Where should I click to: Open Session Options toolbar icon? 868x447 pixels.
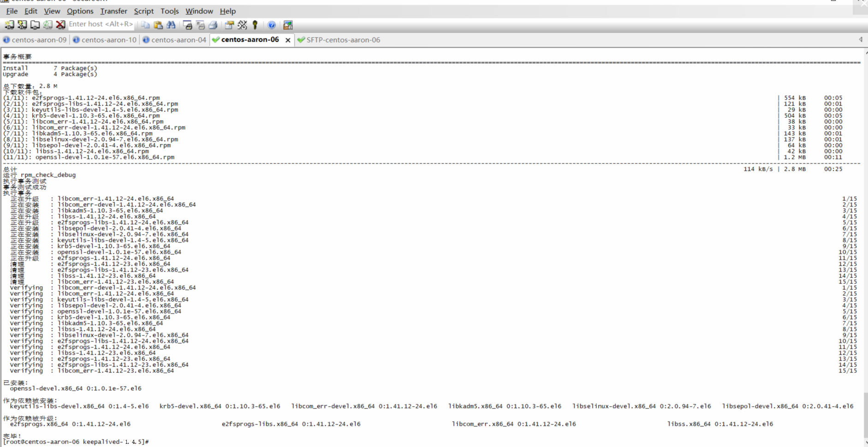[229, 25]
